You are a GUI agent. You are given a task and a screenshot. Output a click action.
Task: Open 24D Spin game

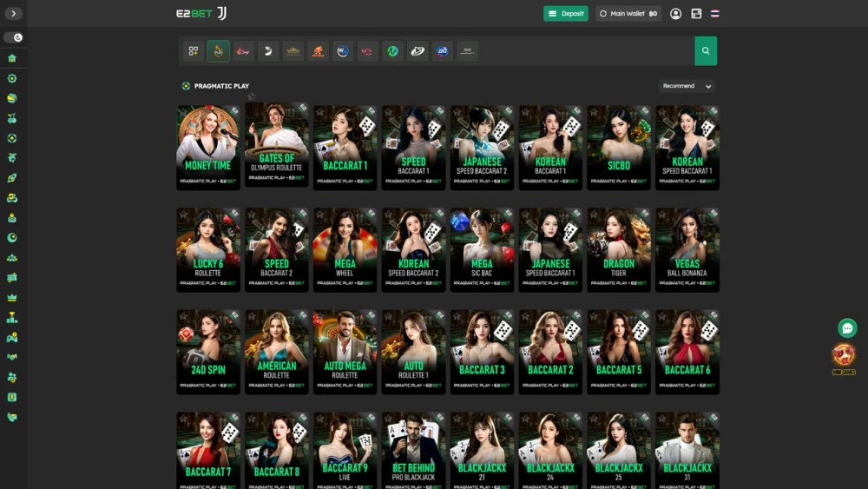click(208, 353)
